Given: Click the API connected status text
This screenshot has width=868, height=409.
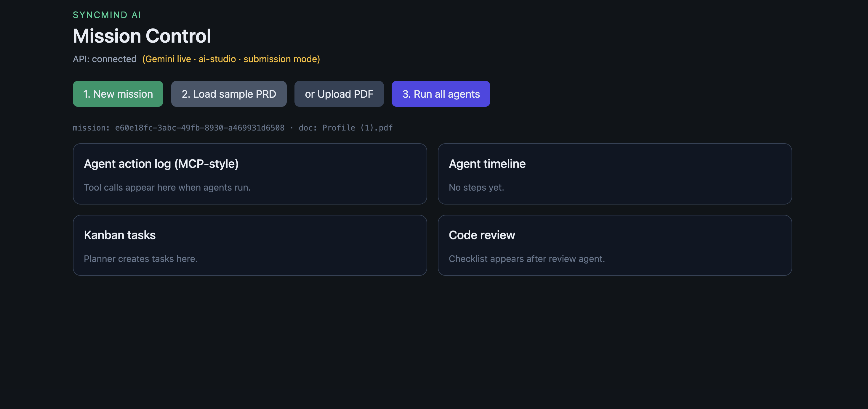Looking at the screenshot, I should [x=105, y=59].
